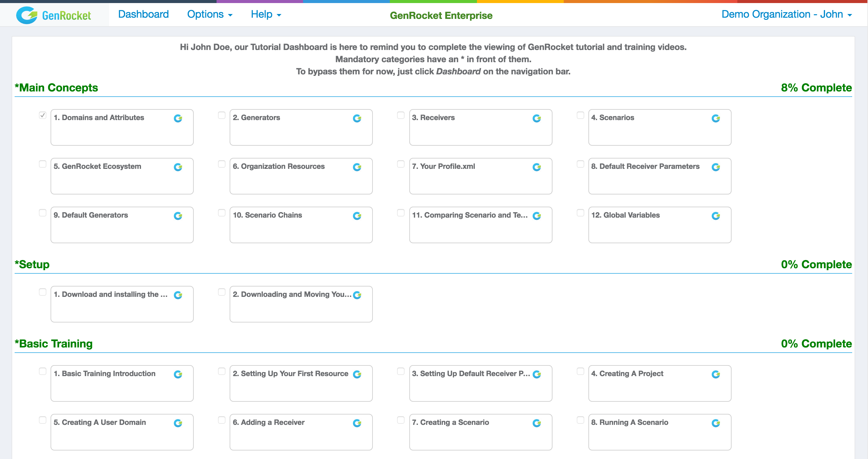Click GenRocket icon on Adding a Receiver
This screenshot has height=459, width=868.
point(357,423)
